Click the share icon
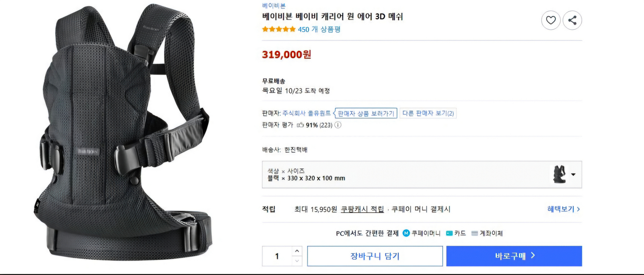Viewport: 644px width, 275px height. point(572,20)
